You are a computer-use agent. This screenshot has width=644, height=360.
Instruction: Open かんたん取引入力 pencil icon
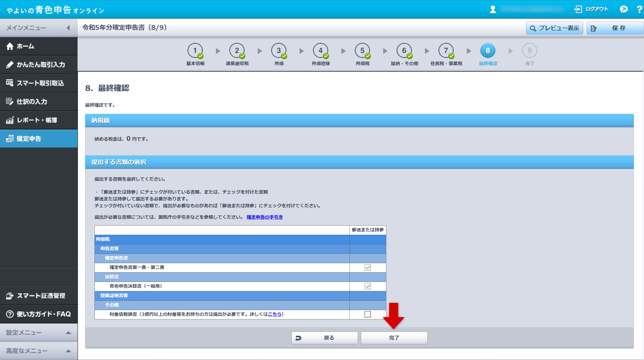(x=10, y=65)
